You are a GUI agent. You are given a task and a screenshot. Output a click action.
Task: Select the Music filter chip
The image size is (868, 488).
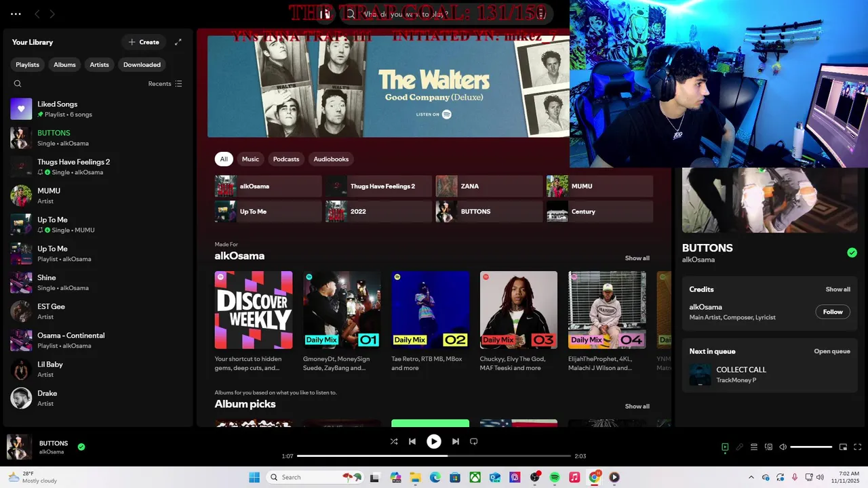coord(250,159)
